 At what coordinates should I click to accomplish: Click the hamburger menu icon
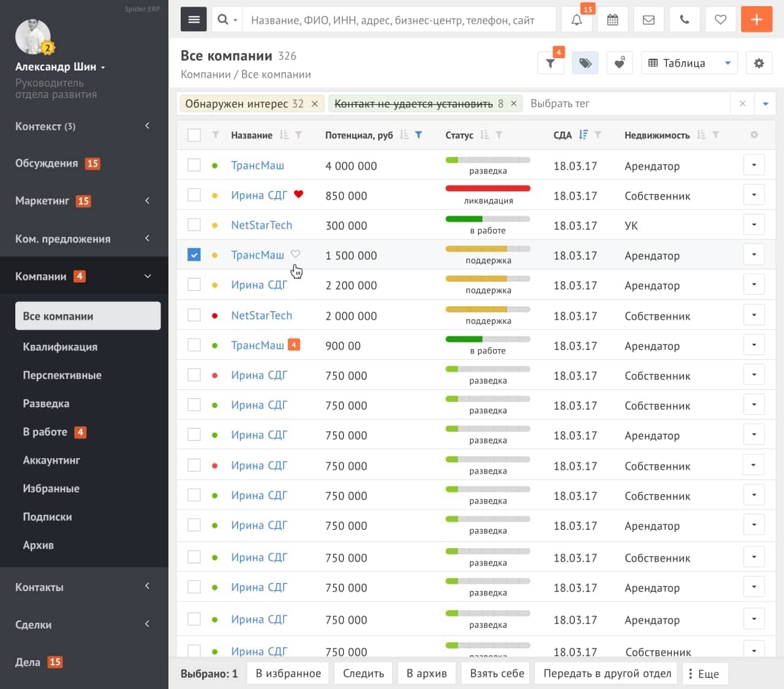(x=194, y=20)
